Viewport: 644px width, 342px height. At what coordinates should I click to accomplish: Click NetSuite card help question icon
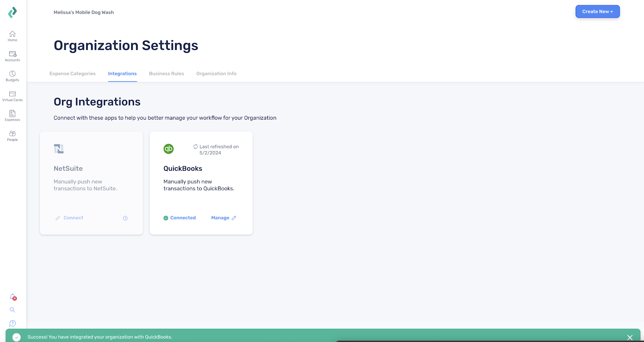tap(125, 218)
